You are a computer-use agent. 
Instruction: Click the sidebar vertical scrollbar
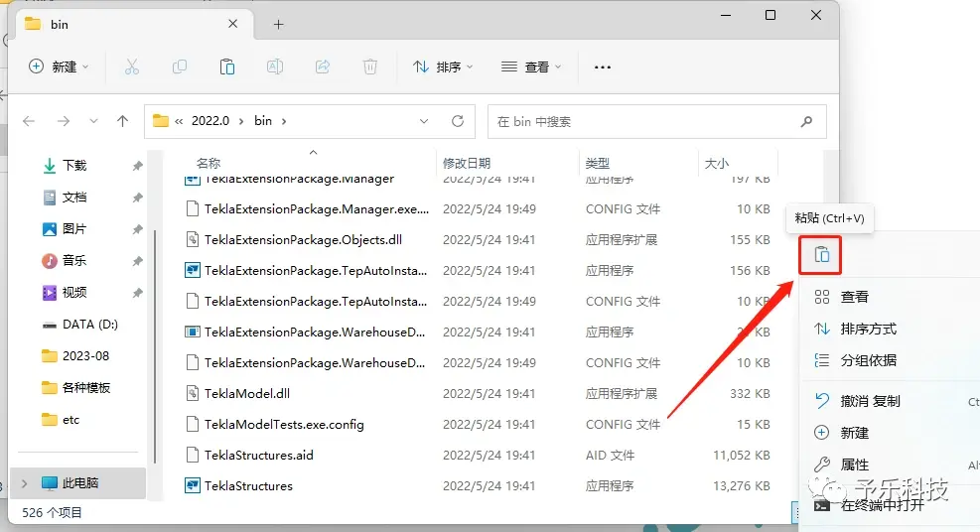pos(154,346)
